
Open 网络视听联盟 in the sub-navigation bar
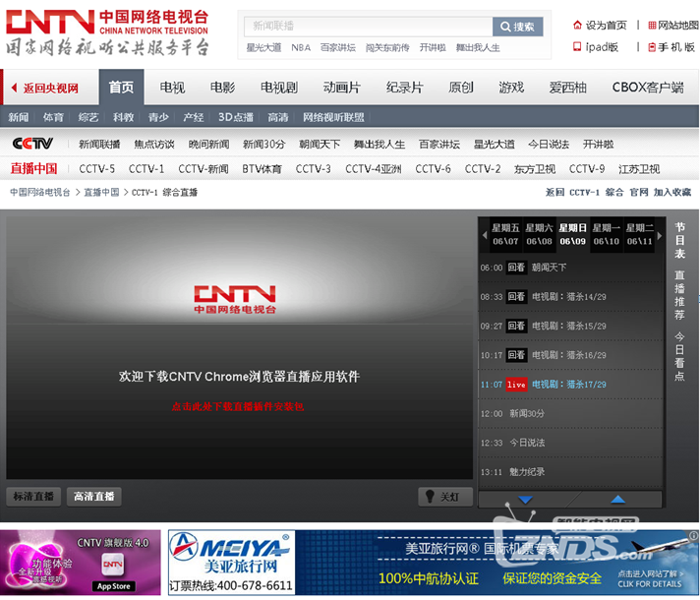click(x=333, y=117)
